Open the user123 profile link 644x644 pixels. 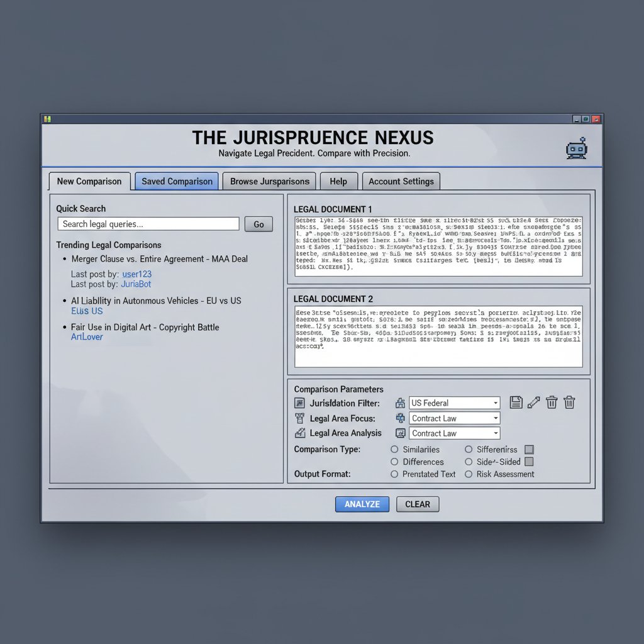click(x=136, y=274)
